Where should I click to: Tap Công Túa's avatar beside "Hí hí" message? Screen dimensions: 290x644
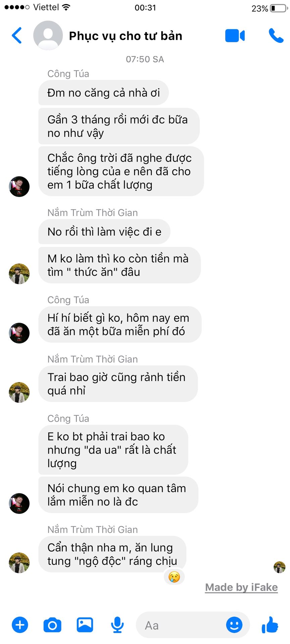[19, 333]
